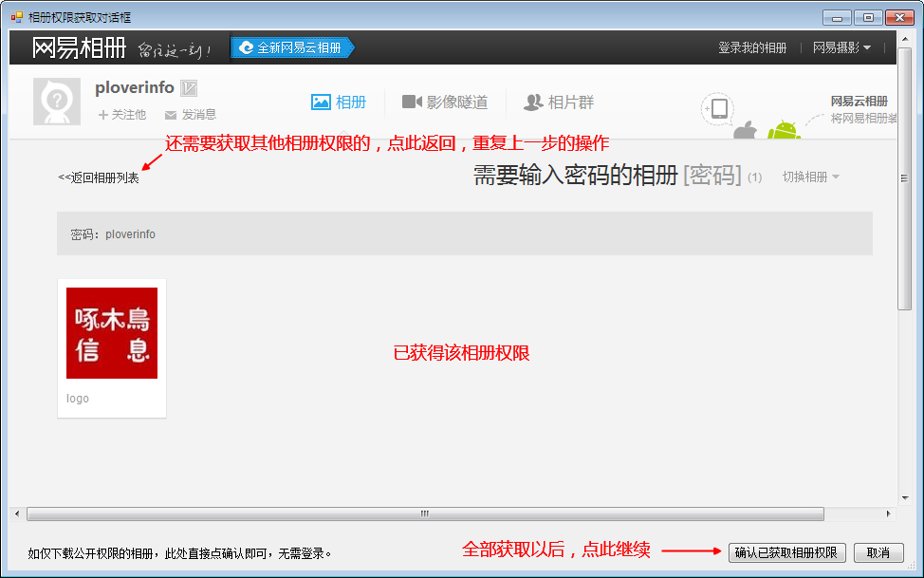
Task: Open the 相片群 tab
Action: point(559,103)
